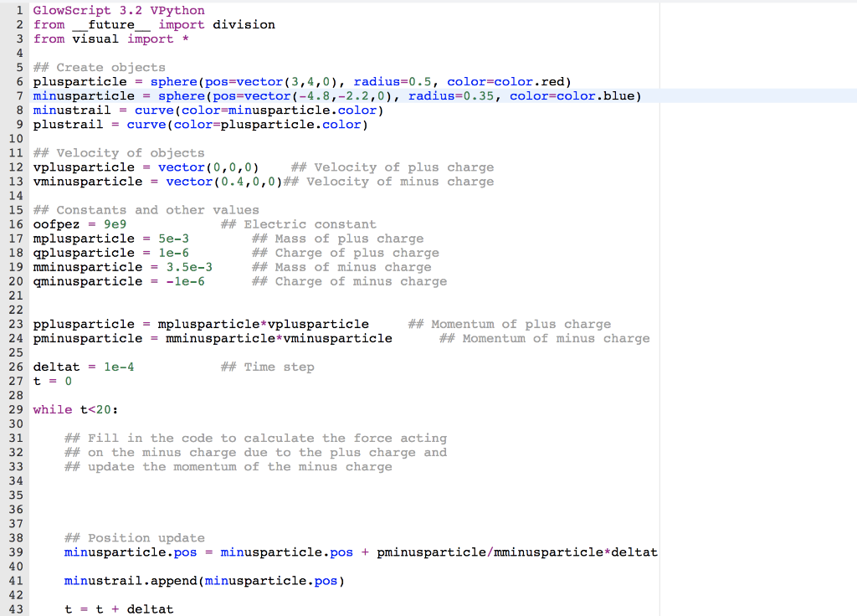Screen dimensions: 857x616
Task: Select the value 9e9 assigned to oofpez
Action: pyautogui.click(x=113, y=223)
